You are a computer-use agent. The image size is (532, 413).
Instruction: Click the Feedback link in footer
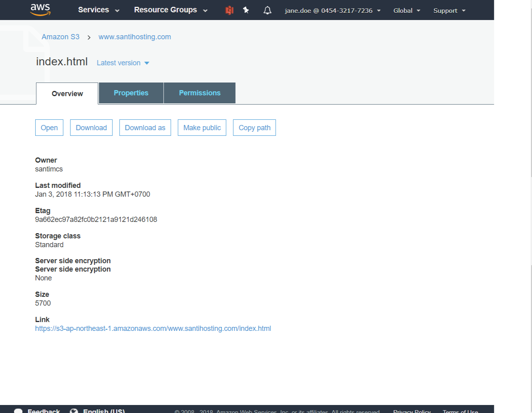[44, 411]
